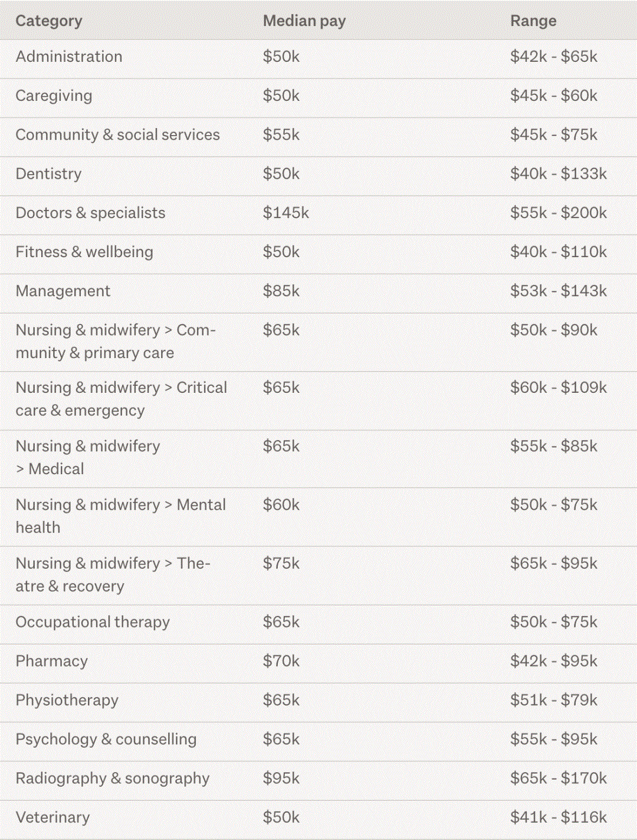The image size is (637, 840).
Task: Click the Dentistry range $40k - $133k
Action: coord(558,173)
